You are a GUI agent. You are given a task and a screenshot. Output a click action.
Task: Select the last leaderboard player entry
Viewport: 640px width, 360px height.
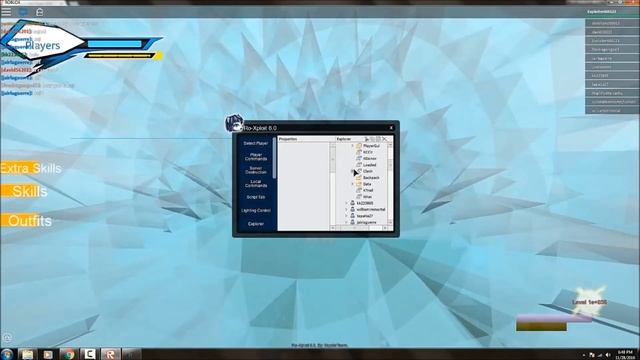point(612,111)
